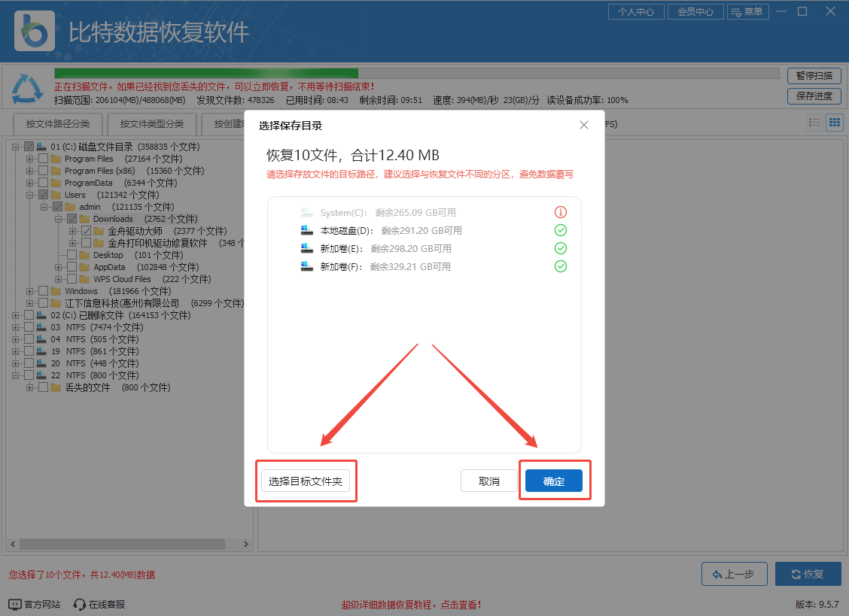
Task: Open the 会员中心 menu
Action: [695, 11]
